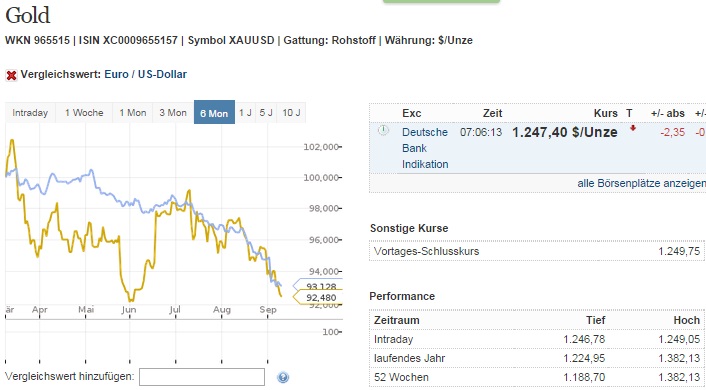Click the red down-arrow trend icon

[633, 128]
